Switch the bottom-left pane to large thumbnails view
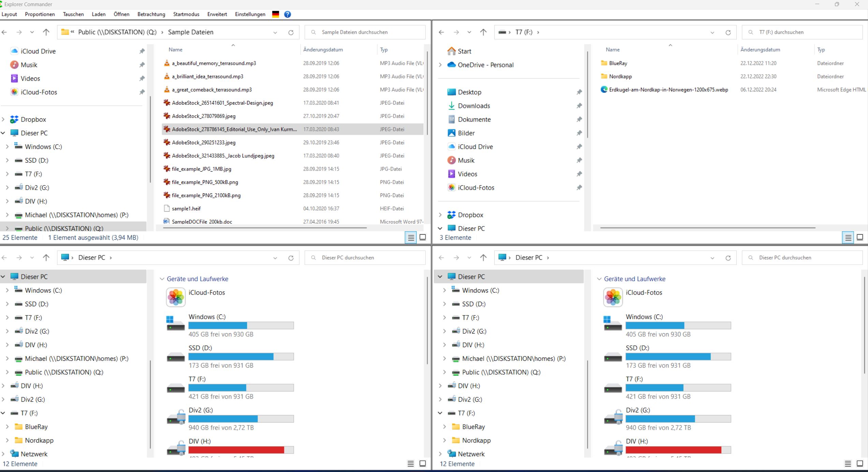The image size is (868, 472). (x=422, y=463)
